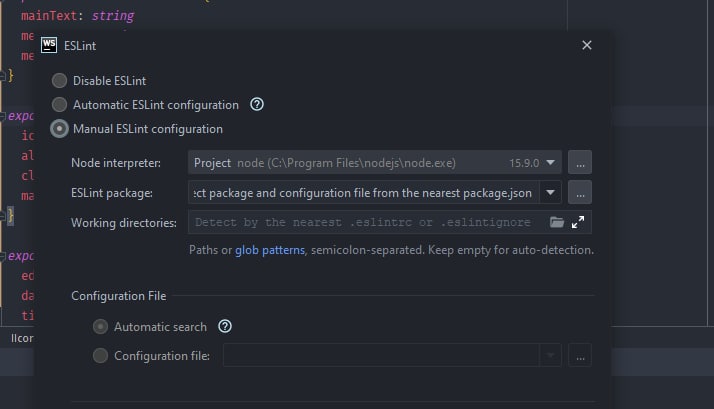Open the glob patterns link

(x=270, y=249)
